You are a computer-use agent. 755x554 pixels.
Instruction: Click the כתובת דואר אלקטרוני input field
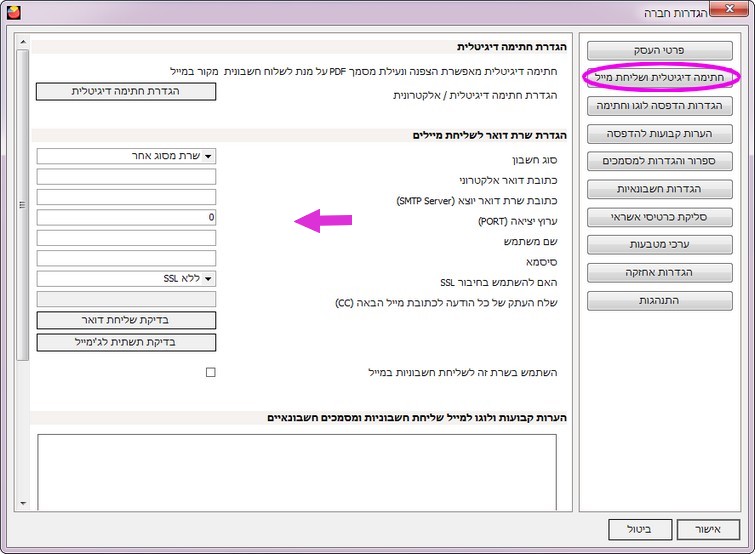126,177
